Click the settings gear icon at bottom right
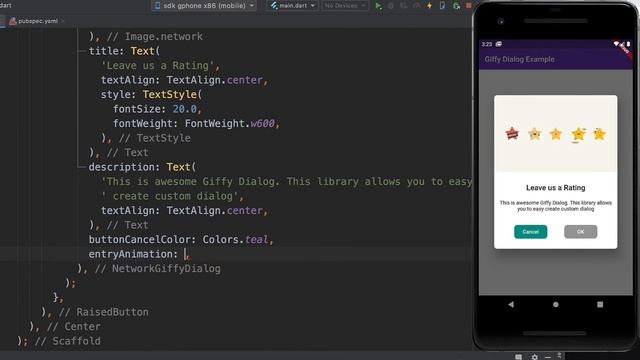Screen dimensions: 640x360 (x=535, y=357)
